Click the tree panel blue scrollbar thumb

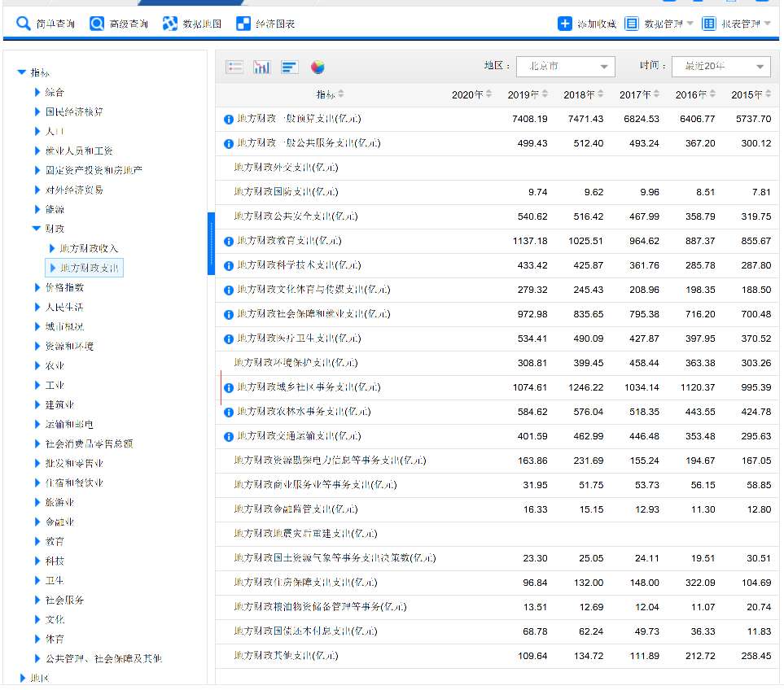pos(211,243)
